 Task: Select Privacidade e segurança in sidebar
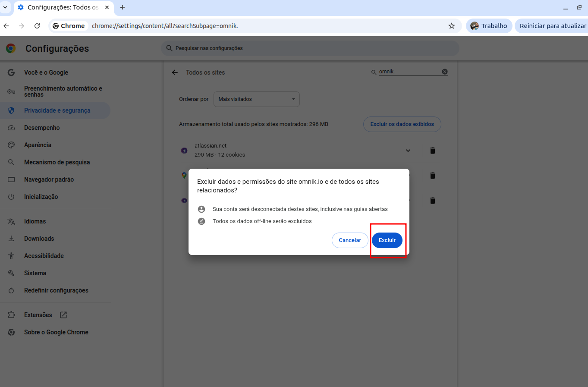pos(57,110)
